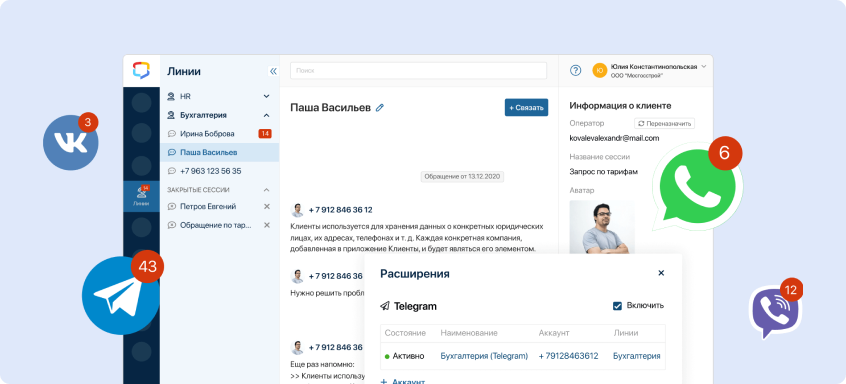Click the Состояние column header
Image resolution: width=846 pixels, height=384 pixels.
point(405,333)
